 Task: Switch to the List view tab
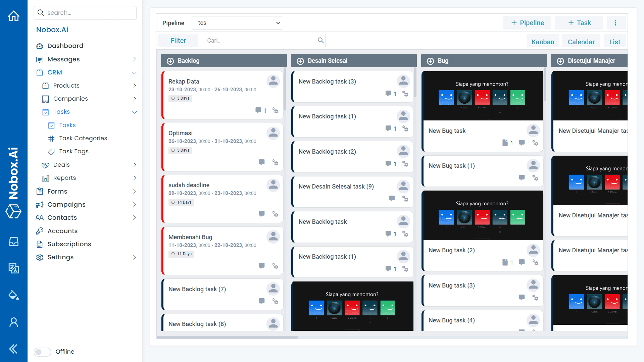(614, 42)
